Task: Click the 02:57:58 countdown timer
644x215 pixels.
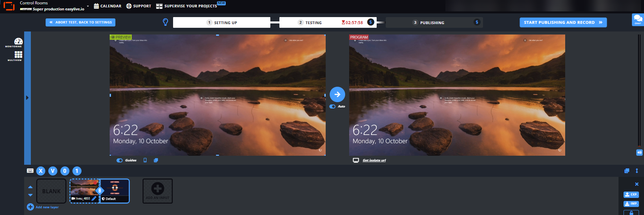Action: click(x=352, y=22)
